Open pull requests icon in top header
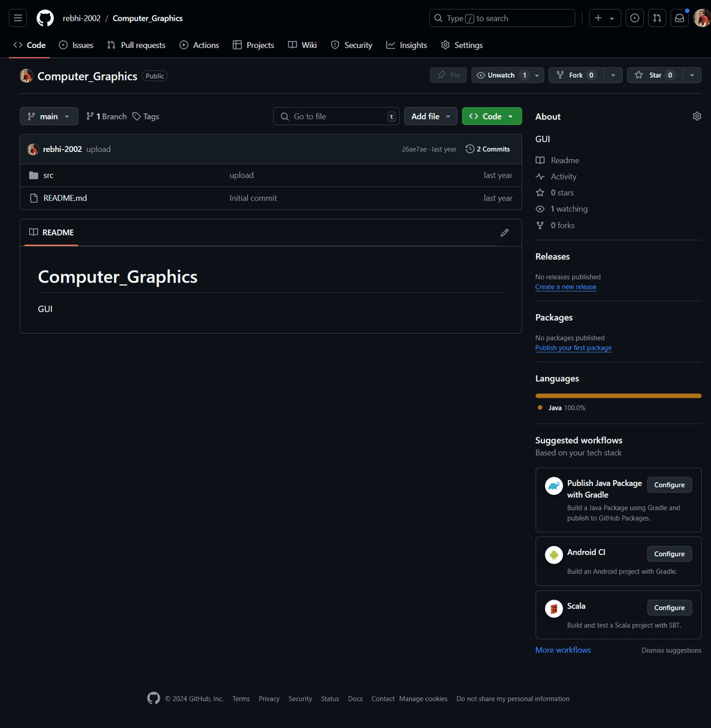The width and height of the screenshot is (711, 728). (657, 18)
